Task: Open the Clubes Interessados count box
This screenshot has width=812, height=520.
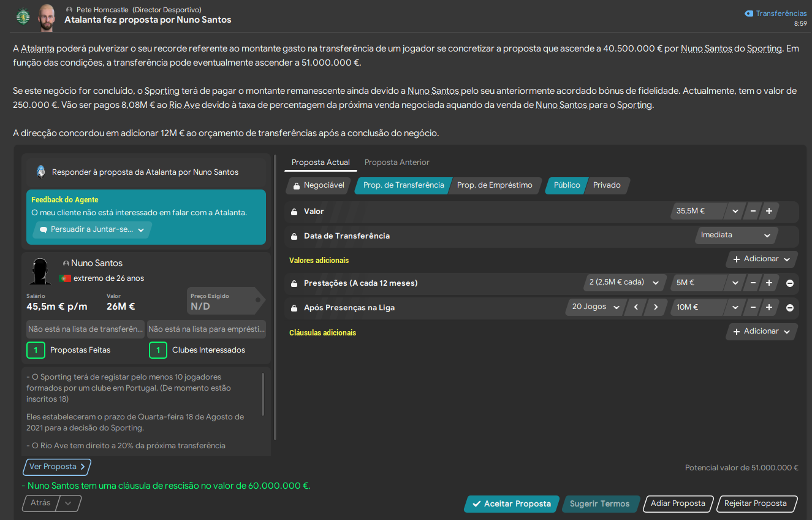Action: point(157,351)
